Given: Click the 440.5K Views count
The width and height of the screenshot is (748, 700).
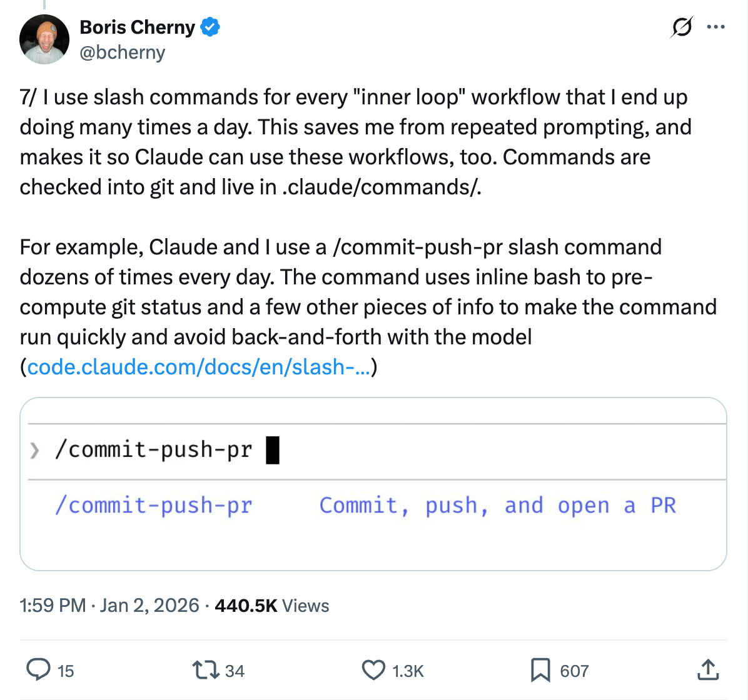Looking at the screenshot, I should pos(272,605).
